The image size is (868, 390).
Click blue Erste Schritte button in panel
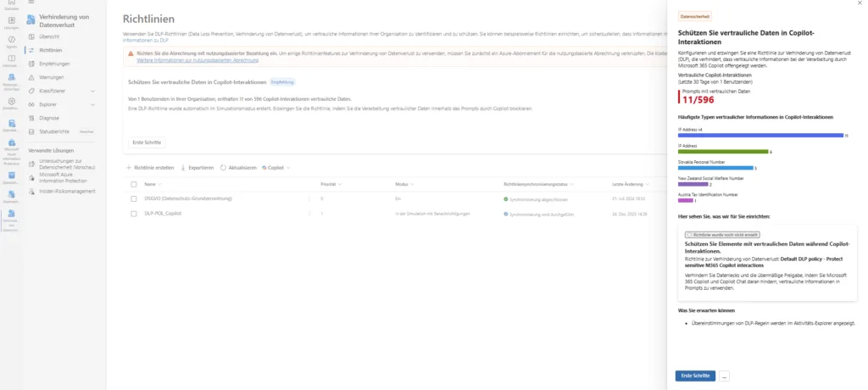point(695,376)
